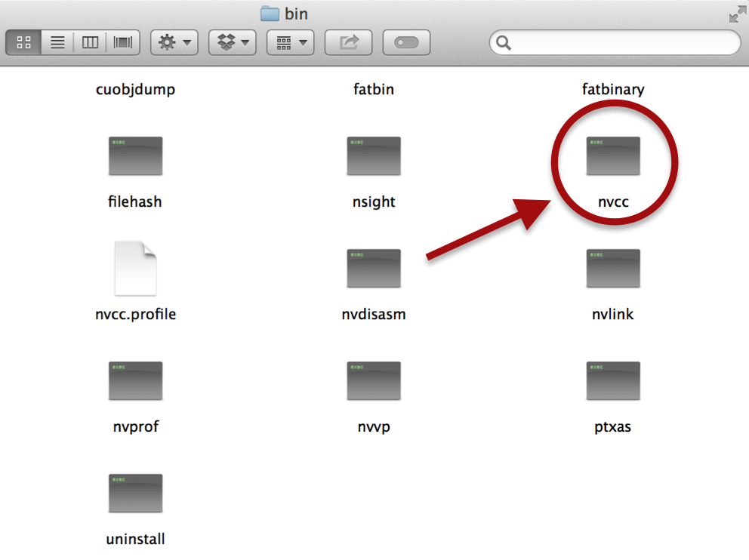Click the search field
The width and height of the screenshot is (749, 560).
click(x=615, y=42)
